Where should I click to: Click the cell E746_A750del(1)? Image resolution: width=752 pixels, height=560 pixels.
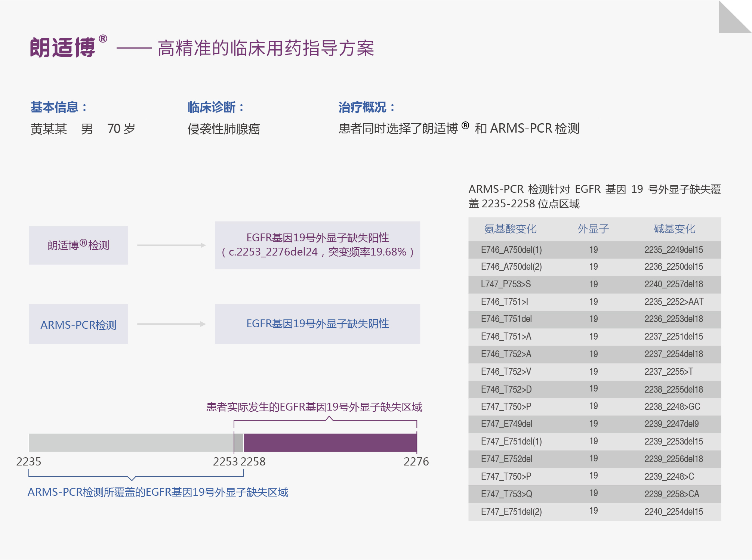[x=511, y=250]
